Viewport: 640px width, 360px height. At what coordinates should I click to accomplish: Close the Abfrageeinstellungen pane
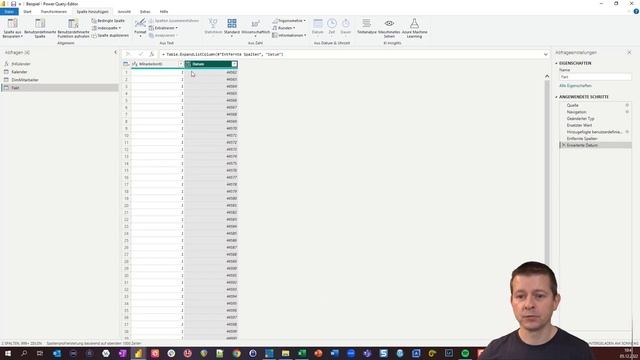(629, 52)
